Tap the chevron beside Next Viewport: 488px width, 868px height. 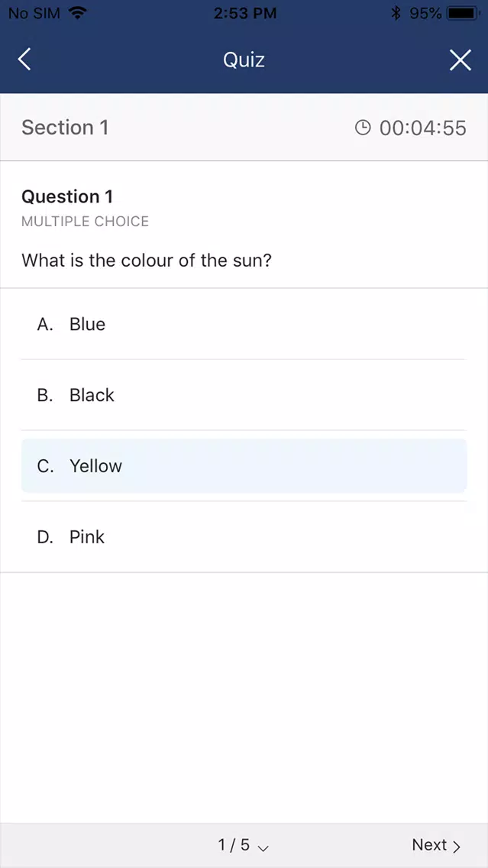click(x=457, y=847)
